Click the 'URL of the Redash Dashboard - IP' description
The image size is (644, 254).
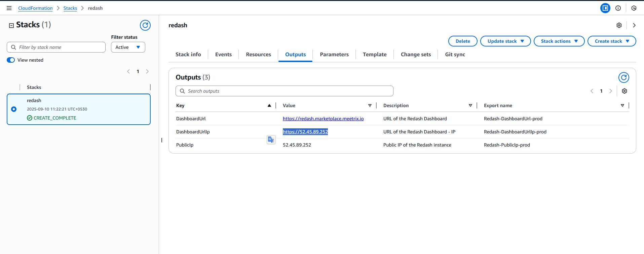pyautogui.click(x=419, y=132)
